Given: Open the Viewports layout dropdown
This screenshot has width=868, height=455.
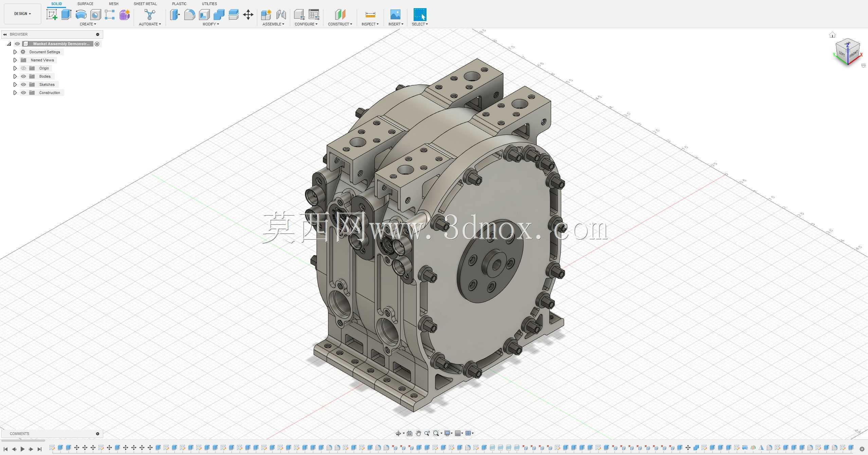Looking at the screenshot, I should coord(470,433).
